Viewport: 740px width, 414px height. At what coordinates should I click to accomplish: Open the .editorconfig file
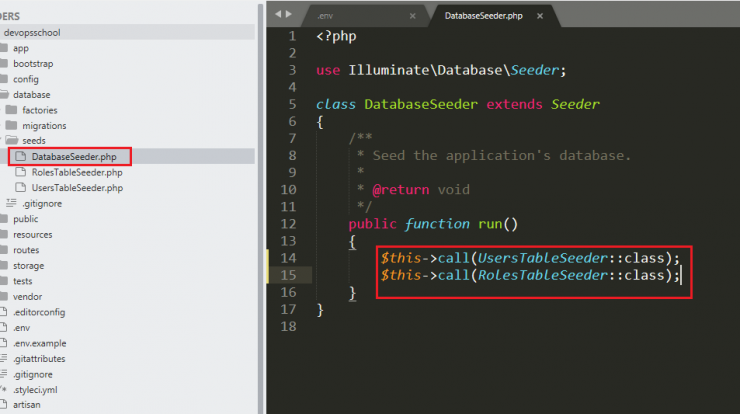(x=39, y=313)
